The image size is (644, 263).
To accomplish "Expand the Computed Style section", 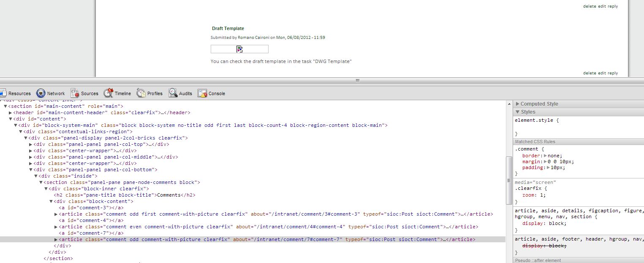I will click(518, 104).
